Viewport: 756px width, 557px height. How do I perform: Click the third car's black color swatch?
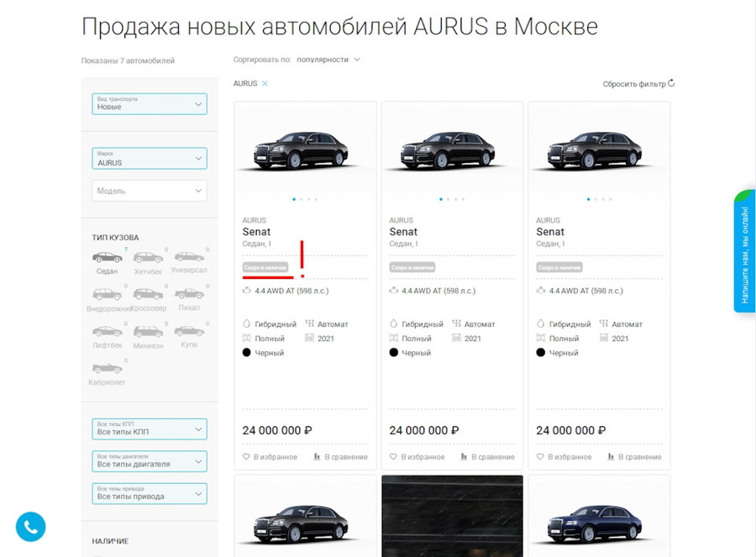click(540, 353)
